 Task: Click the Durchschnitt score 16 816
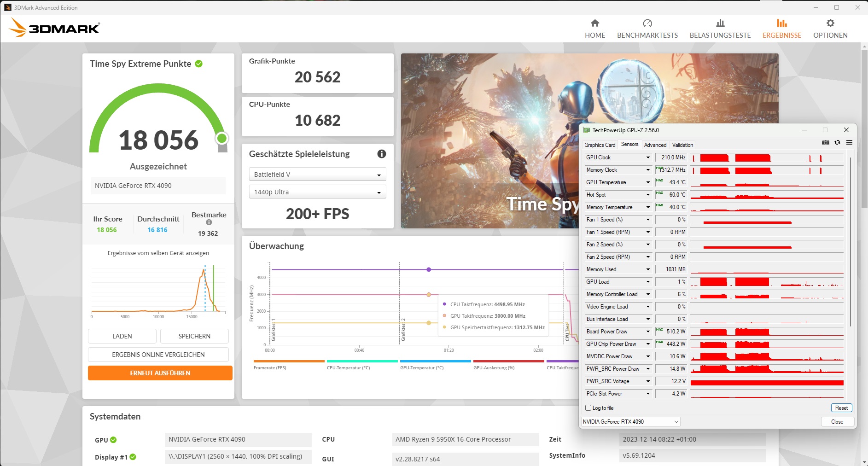(x=157, y=230)
